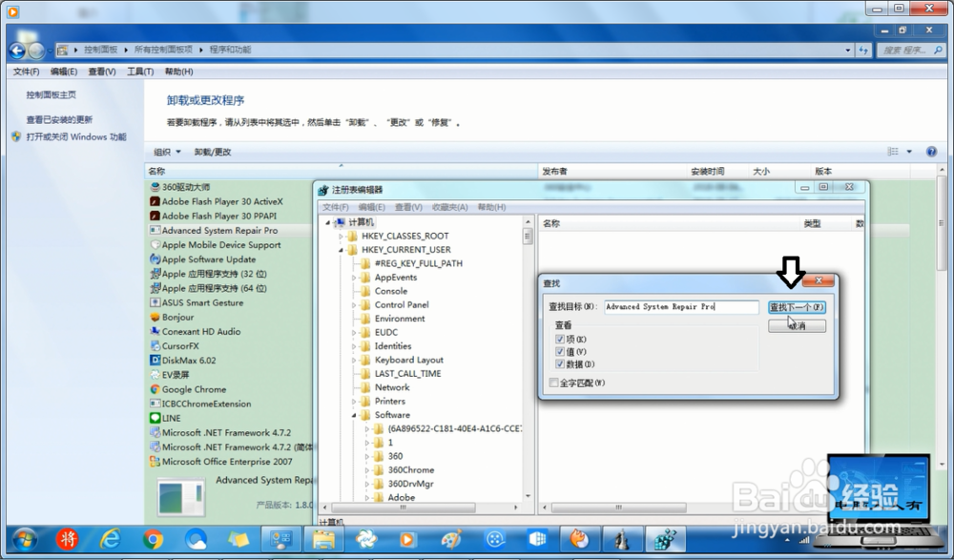Image resolution: width=954 pixels, height=560 pixels.
Task: Select Bonjour in program list
Action: tap(177, 317)
